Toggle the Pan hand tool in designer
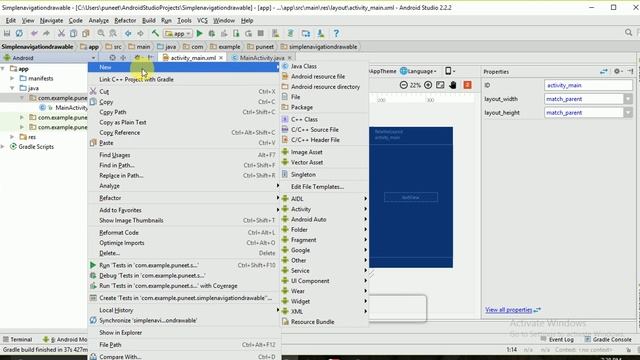Image resolution: width=640 pixels, height=360 pixels. pos(453,85)
